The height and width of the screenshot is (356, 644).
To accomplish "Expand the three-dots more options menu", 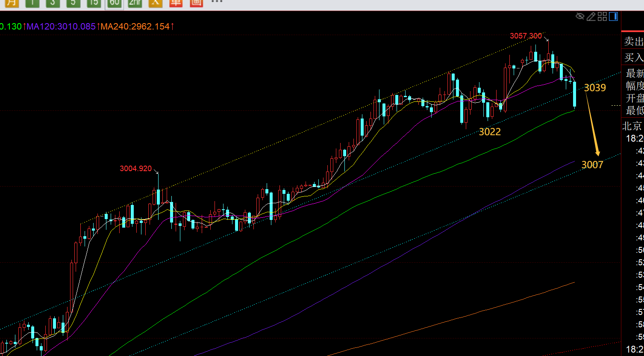I will [x=217, y=2].
